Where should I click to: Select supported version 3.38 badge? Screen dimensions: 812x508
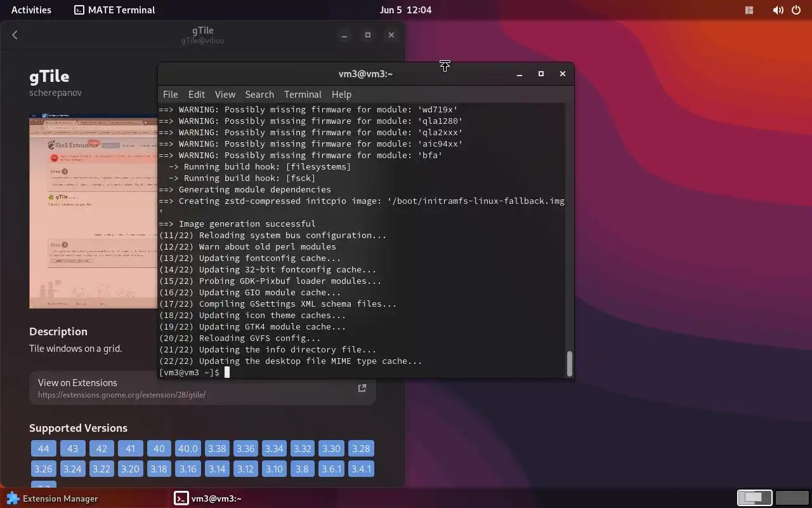(x=217, y=448)
